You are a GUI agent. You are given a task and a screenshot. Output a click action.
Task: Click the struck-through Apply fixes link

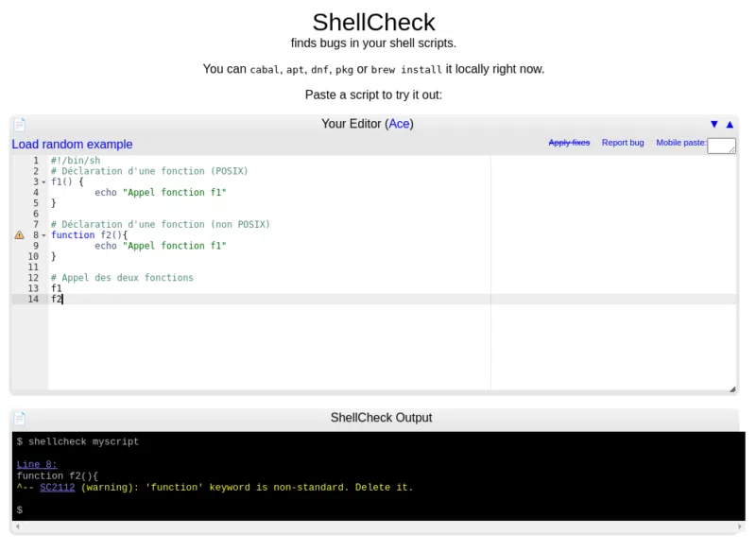point(568,143)
